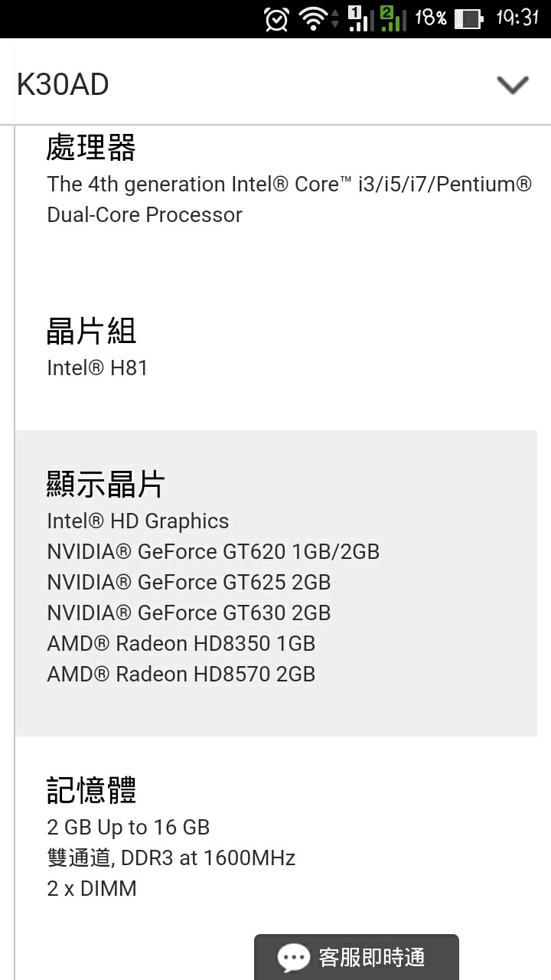Tap the 19:31 clock in status bar

[x=517, y=18]
